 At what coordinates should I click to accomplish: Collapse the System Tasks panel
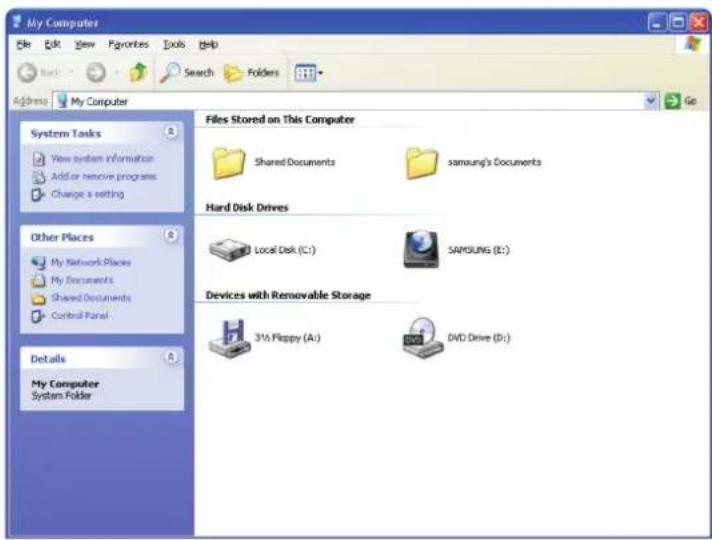[x=171, y=132]
